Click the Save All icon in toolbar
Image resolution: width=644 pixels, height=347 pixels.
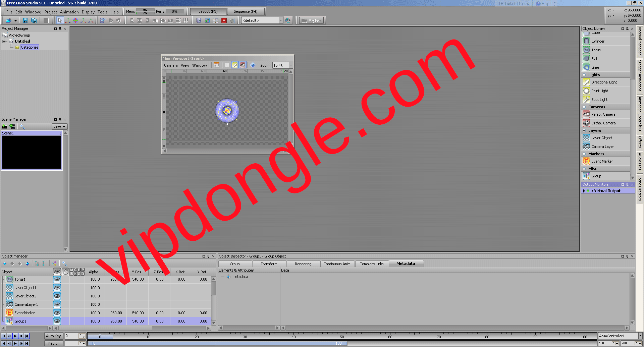(34, 20)
